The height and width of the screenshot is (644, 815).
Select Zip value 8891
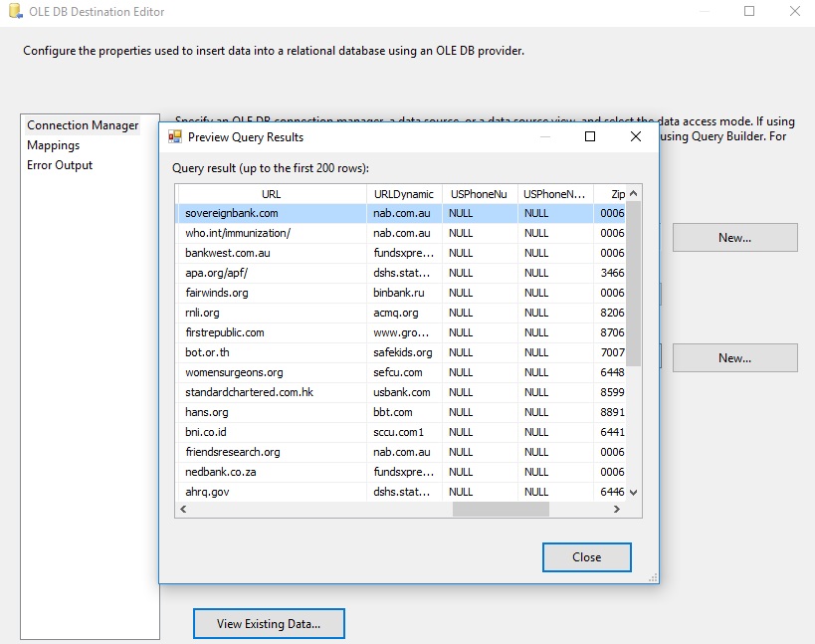pos(610,412)
